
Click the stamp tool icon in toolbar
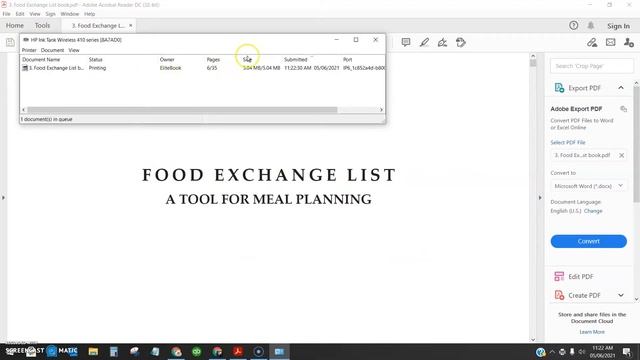[x=461, y=42]
